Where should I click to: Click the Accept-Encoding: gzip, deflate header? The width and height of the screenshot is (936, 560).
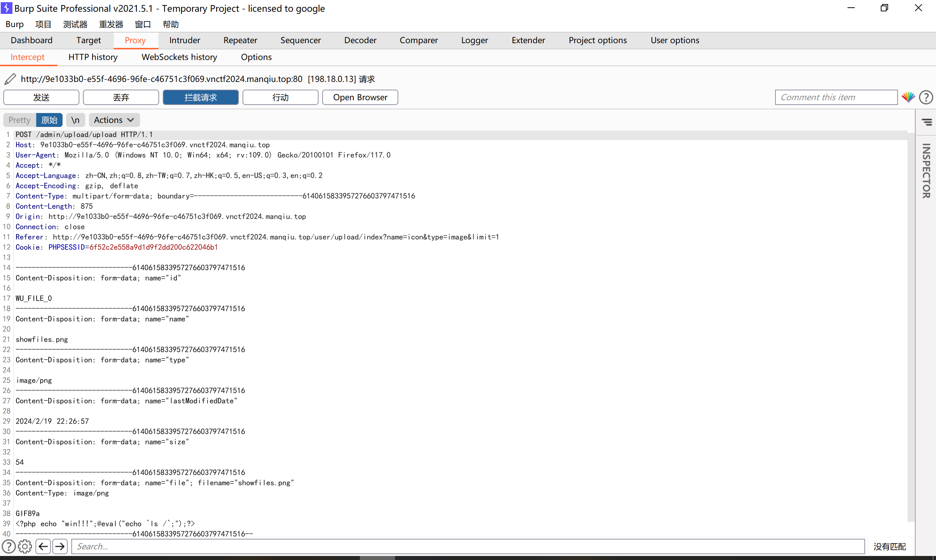[x=76, y=186]
